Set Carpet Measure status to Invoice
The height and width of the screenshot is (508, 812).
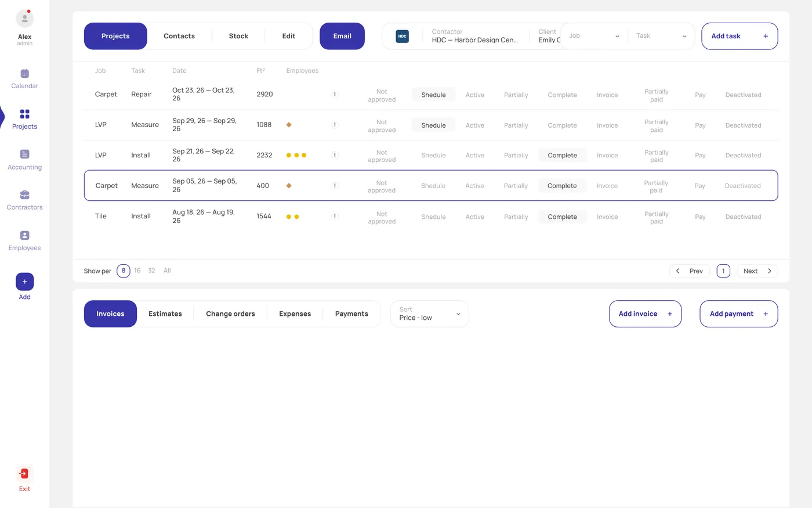(607, 186)
